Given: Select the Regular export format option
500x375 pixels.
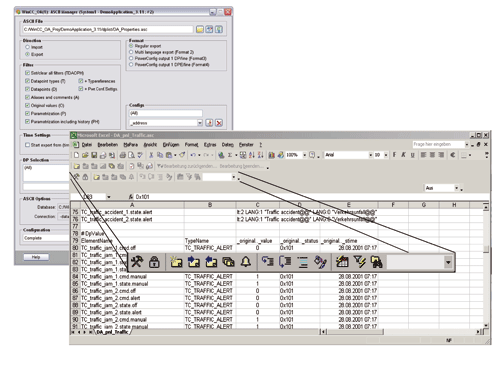Looking at the screenshot, I should pos(131,46).
